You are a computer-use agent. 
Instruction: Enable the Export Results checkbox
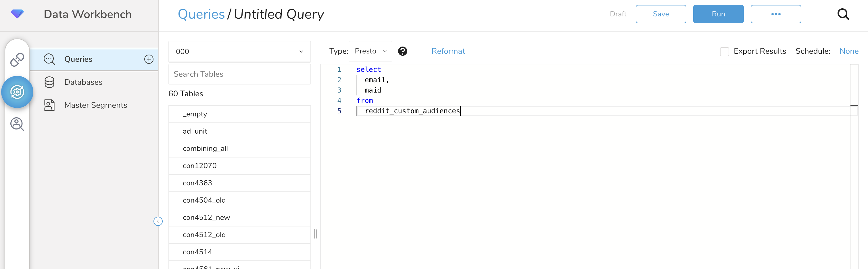tap(724, 51)
